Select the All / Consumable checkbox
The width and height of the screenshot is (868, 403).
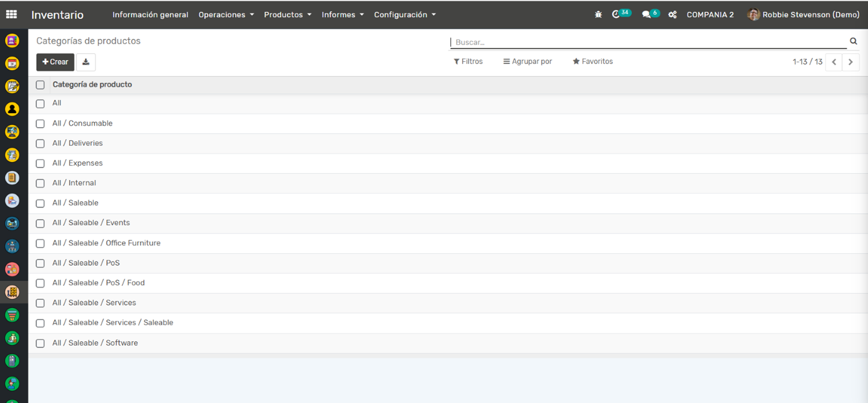click(x=40, y=123)
